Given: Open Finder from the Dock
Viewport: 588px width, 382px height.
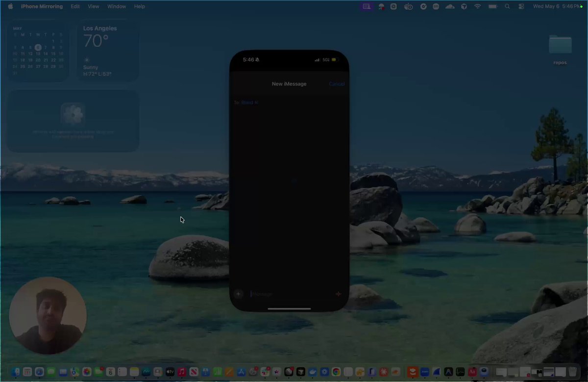Looking at the screenshot, I should click(16, 372).
